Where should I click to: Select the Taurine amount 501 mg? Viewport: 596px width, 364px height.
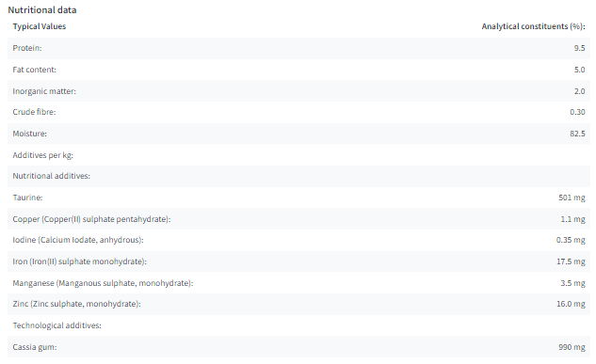pyautogui.click(x=572, y=198)
